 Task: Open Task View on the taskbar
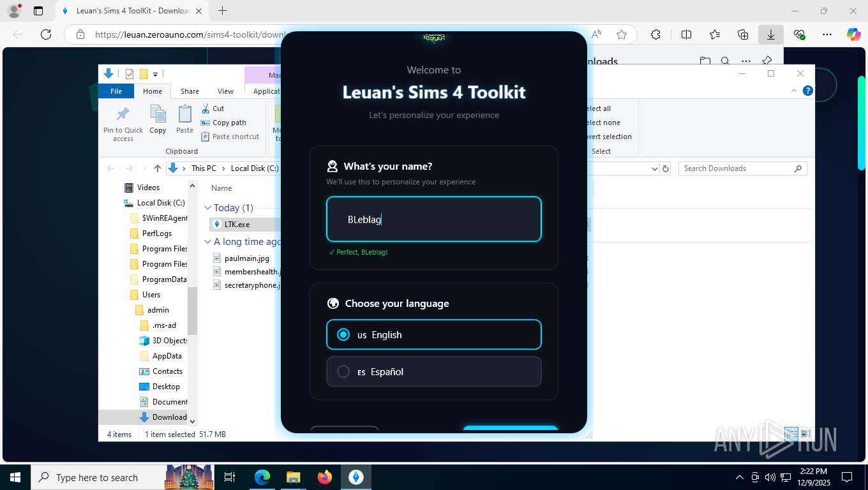pos(230,477)
